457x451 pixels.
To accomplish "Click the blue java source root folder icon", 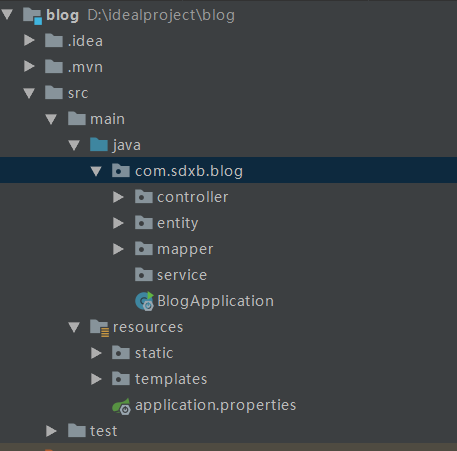I will tap(99, 145).
